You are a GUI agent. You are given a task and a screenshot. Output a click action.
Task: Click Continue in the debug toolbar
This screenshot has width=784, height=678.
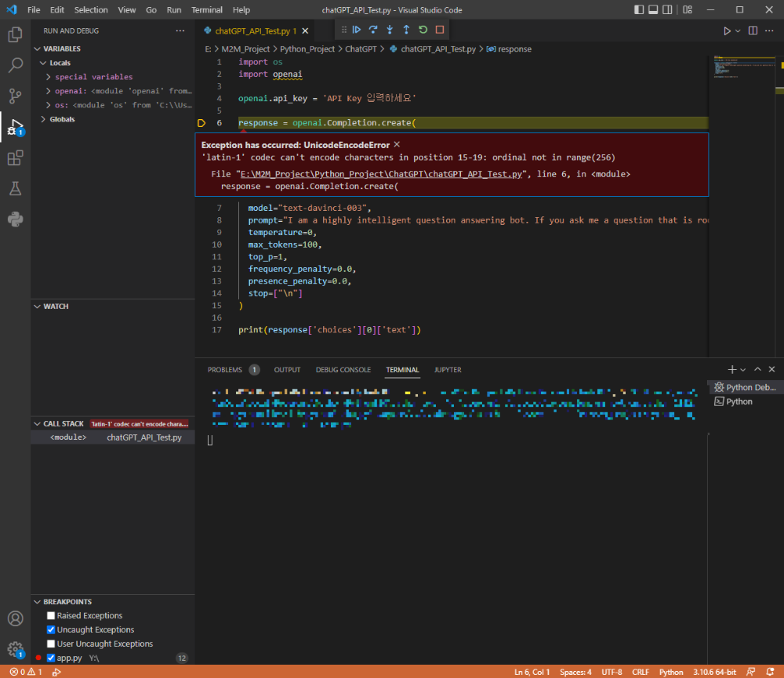[357, 30]
